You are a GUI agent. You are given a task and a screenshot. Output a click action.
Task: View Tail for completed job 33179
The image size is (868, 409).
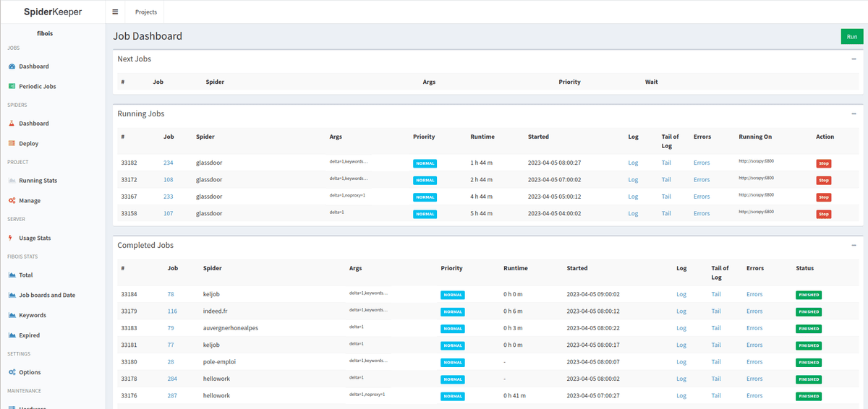(x=716, y=311)
